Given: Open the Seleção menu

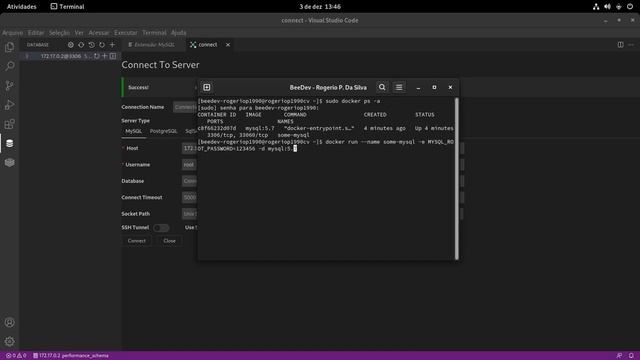Looking at the screenshot, I should (x=59, y=33).
